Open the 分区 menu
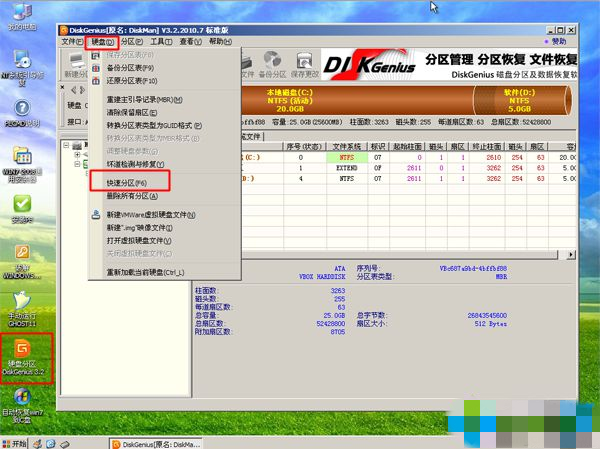Viewport: 600px width, 449px height. [132, 42]
